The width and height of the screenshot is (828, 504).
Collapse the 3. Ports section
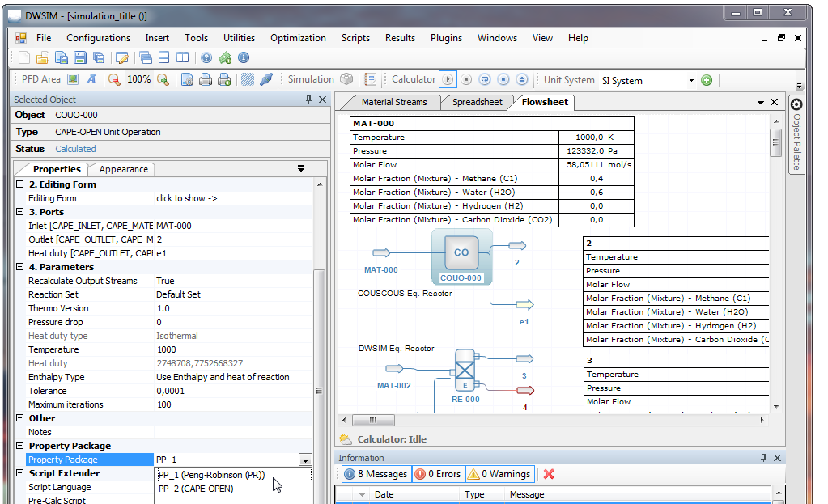tap(19, 212)
